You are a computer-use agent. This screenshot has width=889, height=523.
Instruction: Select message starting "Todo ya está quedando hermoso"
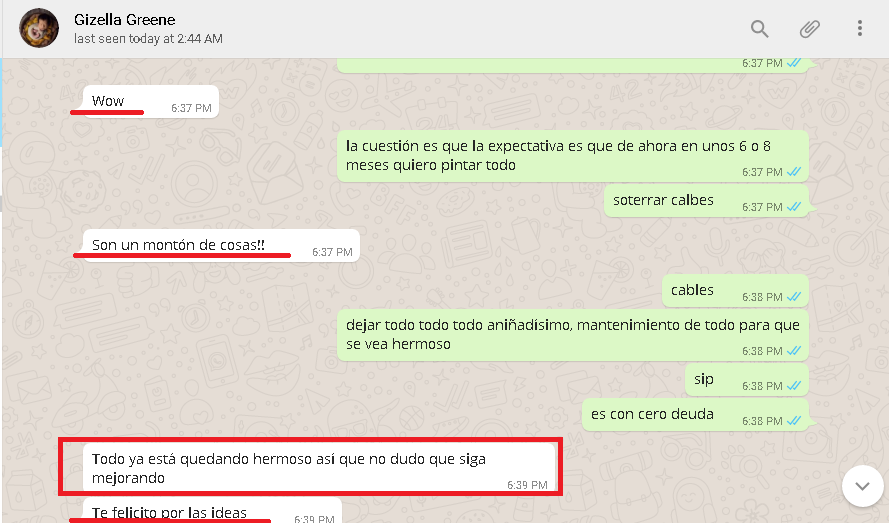tap(319, 467)
